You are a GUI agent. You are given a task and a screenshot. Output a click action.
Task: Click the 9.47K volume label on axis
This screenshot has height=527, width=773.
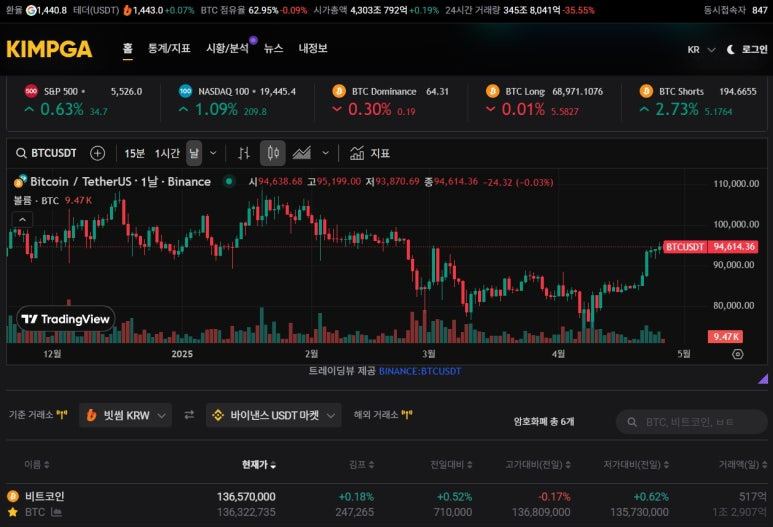coord(725,337)
